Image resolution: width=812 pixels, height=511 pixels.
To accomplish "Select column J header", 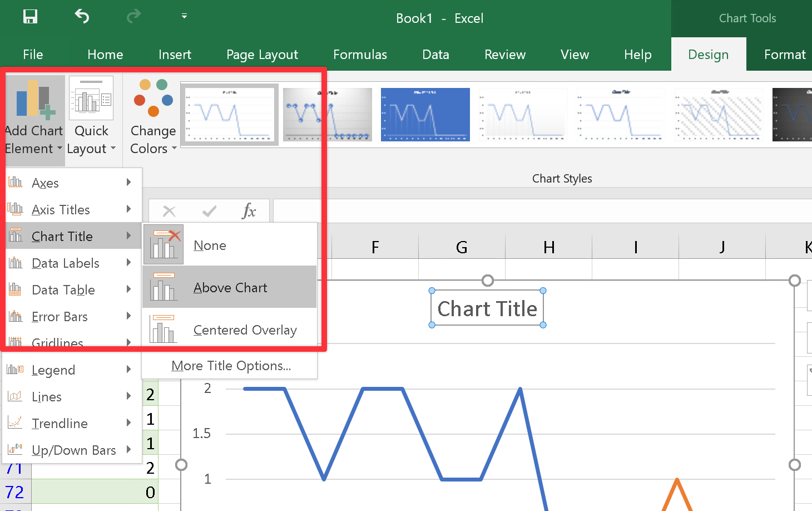I will coord(722,247).
